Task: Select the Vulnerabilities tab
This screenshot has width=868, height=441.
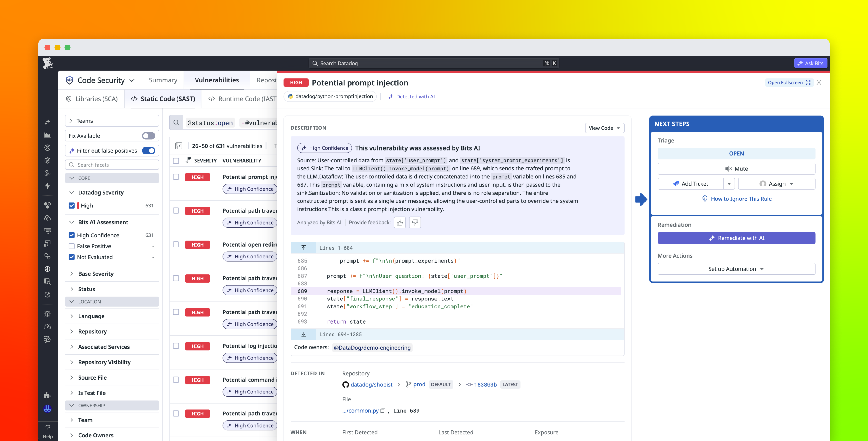Action: coord(217,80)
